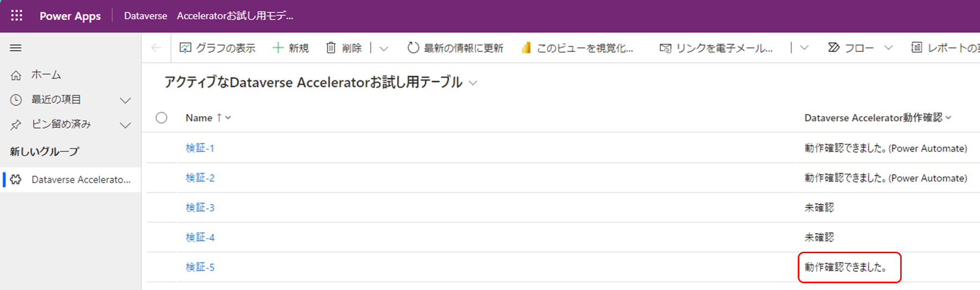980x290 pixels.
Task: Click the Power Apps title in header
Action: [70, 16]
